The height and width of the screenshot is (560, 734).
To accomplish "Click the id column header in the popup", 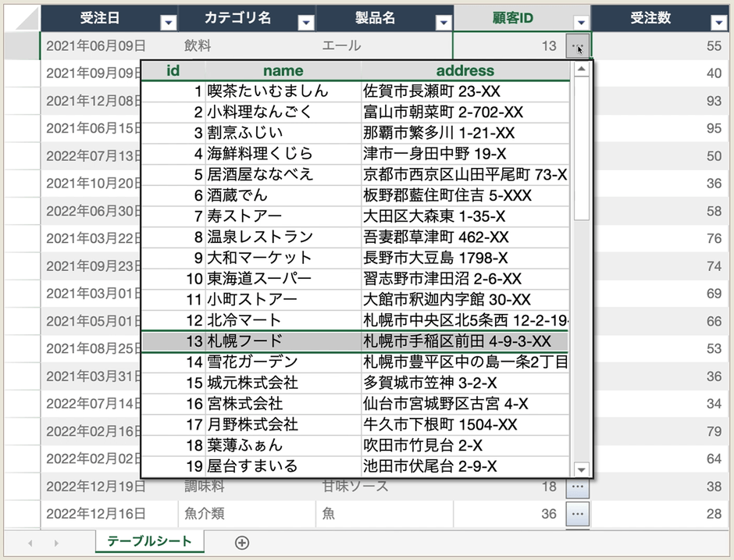I will tap(172, 71).
